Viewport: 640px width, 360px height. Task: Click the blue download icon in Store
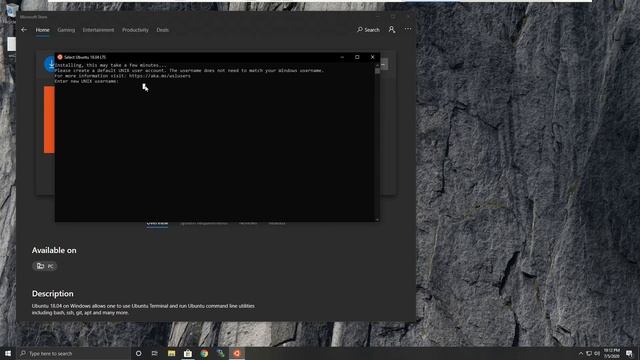click(x=49, y=64)
